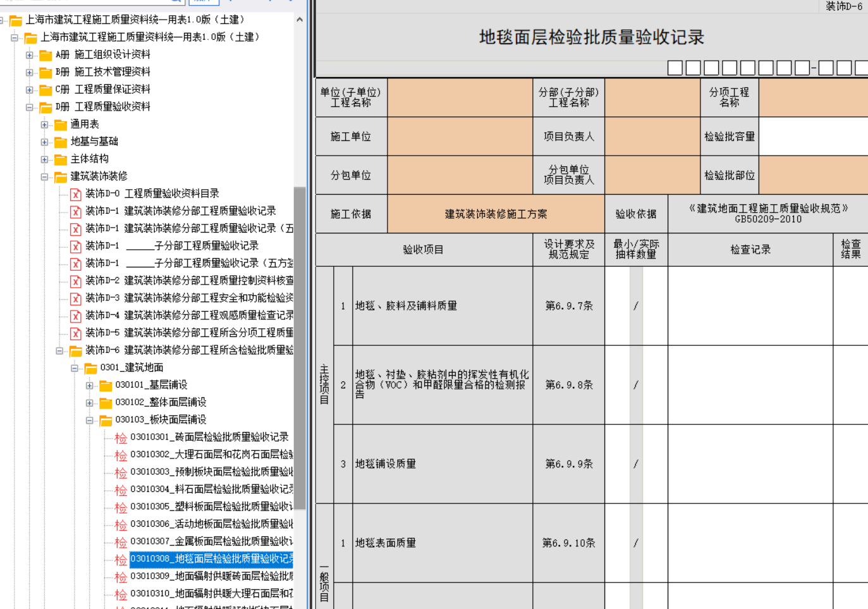Collapse the 建筑装饰装修 tree node

[x=44, y=177]
